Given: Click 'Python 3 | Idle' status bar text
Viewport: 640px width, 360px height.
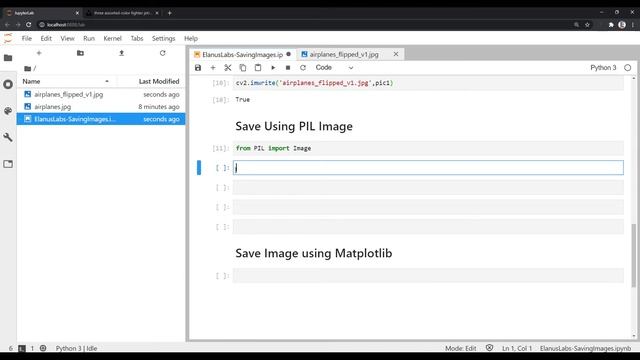Looking at the screenshot, I should pos(76,348).
